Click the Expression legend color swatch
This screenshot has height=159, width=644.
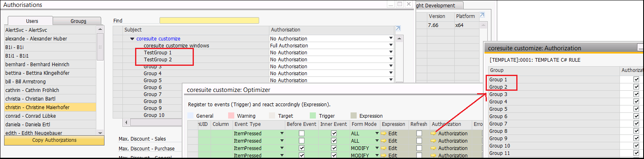[354, 116]
